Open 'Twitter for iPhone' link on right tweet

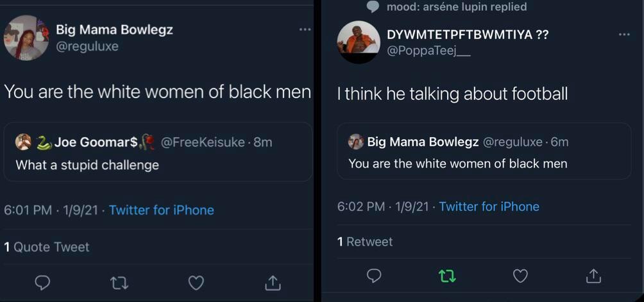[x=489, y=206]
